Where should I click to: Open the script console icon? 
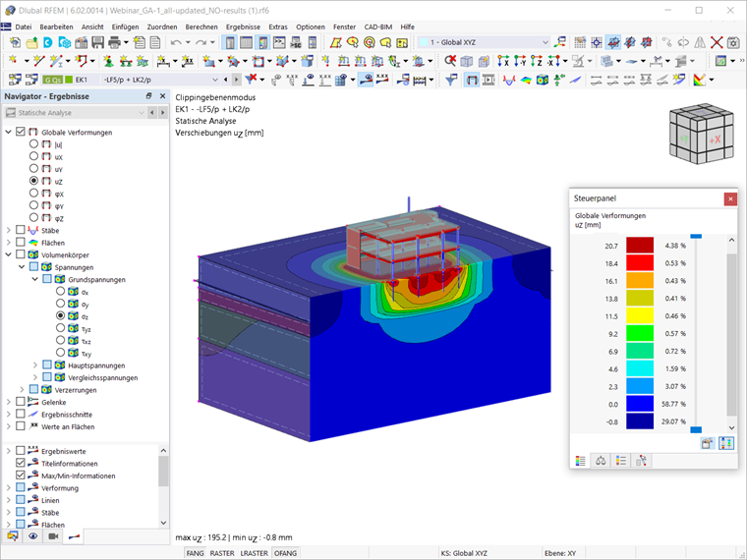(x=279, y=42)
